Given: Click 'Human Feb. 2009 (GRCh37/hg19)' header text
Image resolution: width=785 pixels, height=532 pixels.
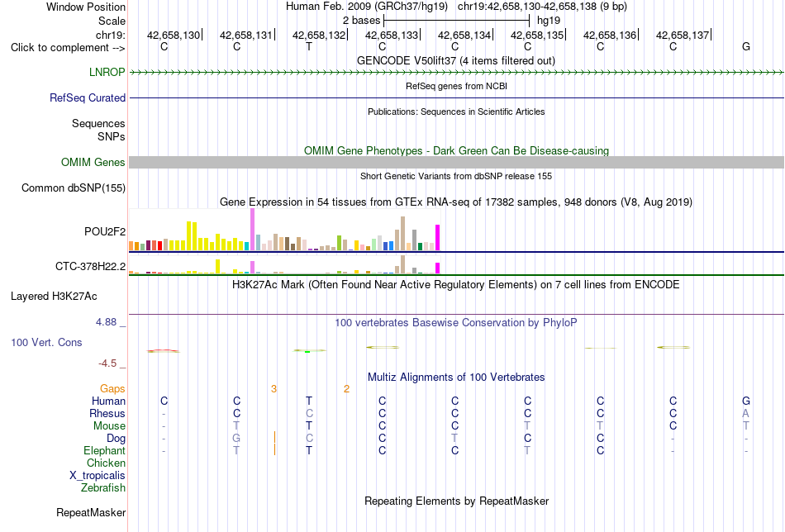Looking at the screenshot, I should click(367, 7).
